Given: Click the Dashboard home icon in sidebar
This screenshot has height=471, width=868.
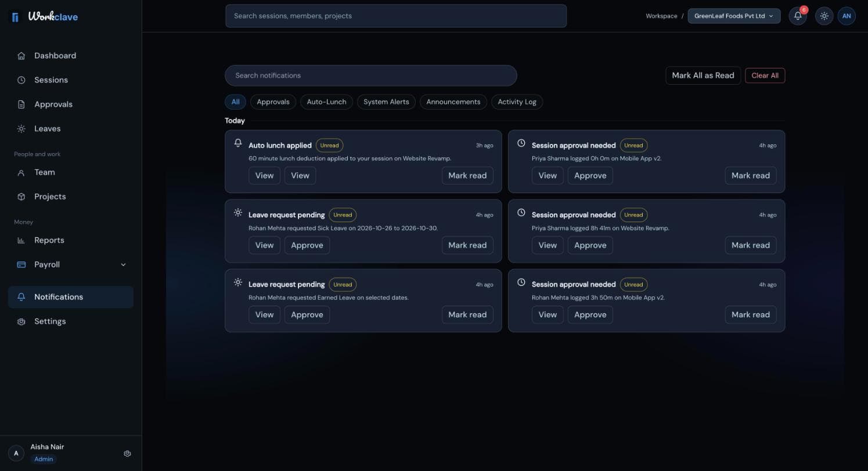Looking at the screenshot, I should [21, 56].
